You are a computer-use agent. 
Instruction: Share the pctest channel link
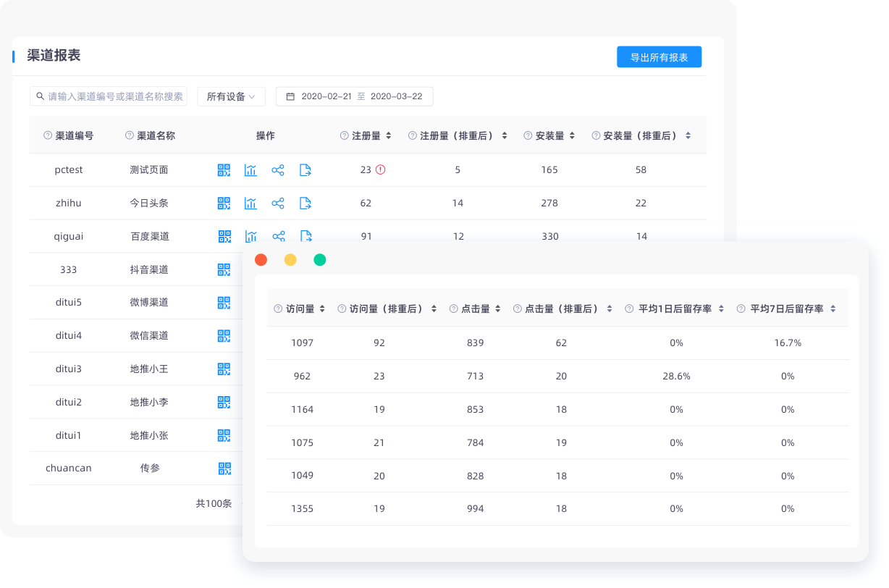278,170
